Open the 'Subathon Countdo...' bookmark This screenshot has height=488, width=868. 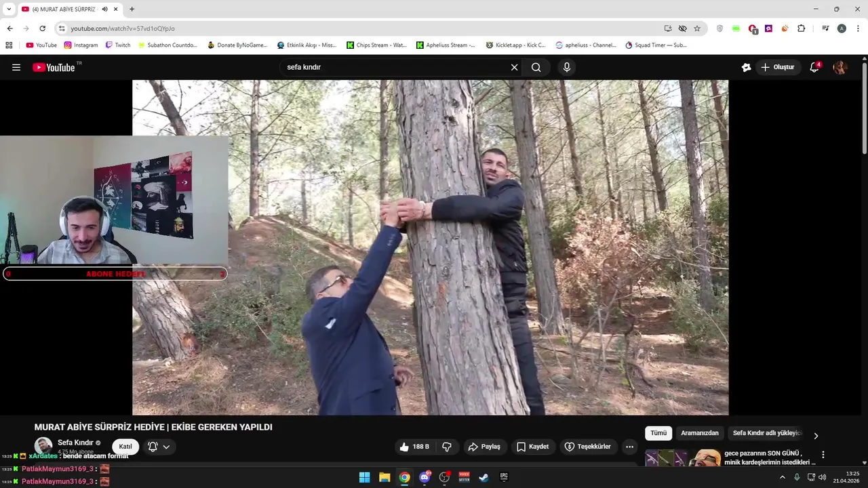point(167,45)
